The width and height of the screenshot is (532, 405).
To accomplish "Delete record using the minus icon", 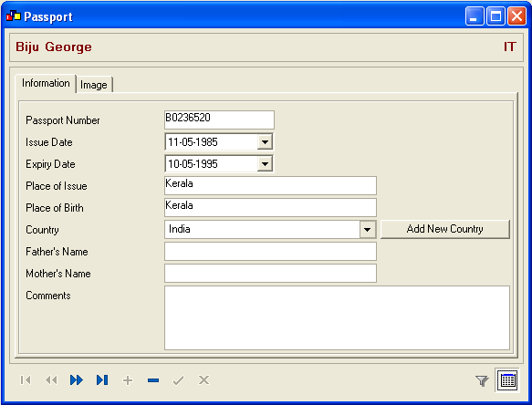I will [x=153, y=380].
